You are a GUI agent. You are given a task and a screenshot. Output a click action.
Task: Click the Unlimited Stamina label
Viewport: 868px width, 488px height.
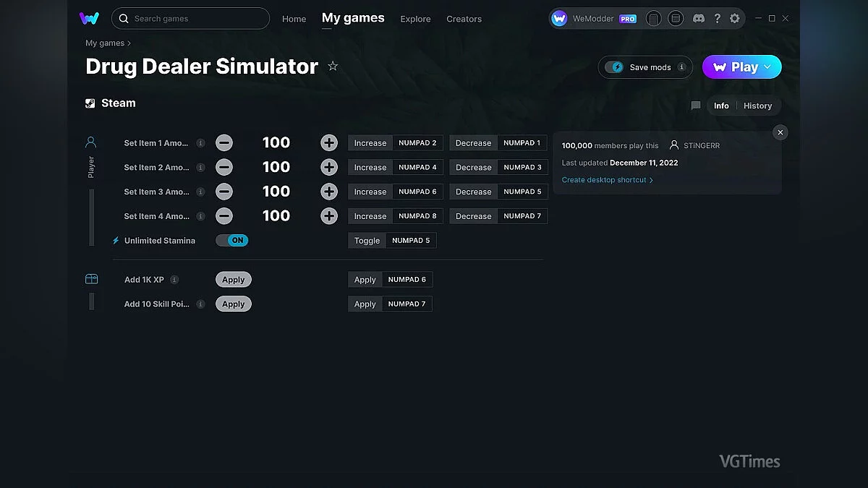[x=160, y=241]
